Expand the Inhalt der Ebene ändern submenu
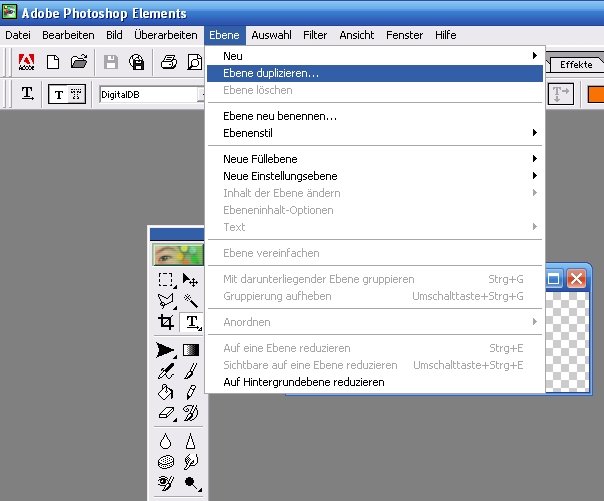Viewport: 604px width, 501px height. point(375,193)
